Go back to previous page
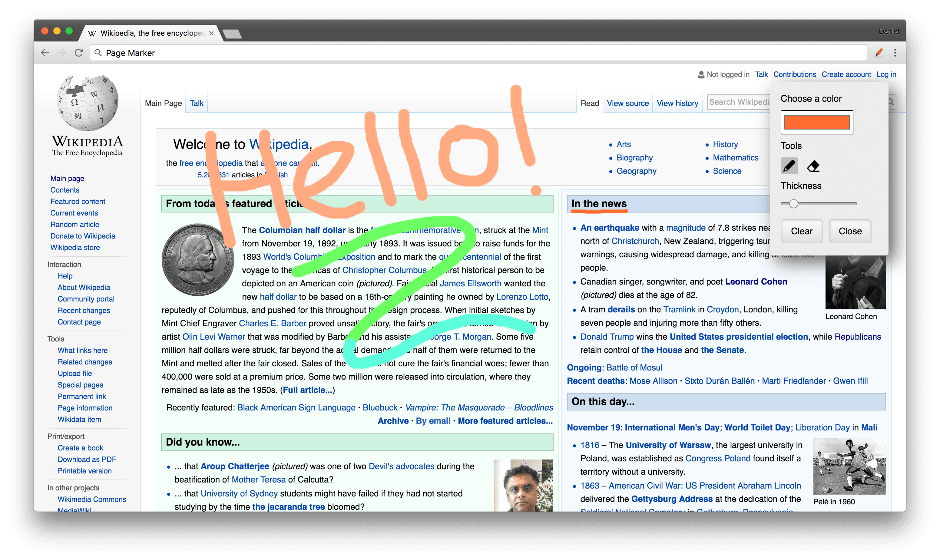This screenshot has height=560, width=940. coord(45,52)
